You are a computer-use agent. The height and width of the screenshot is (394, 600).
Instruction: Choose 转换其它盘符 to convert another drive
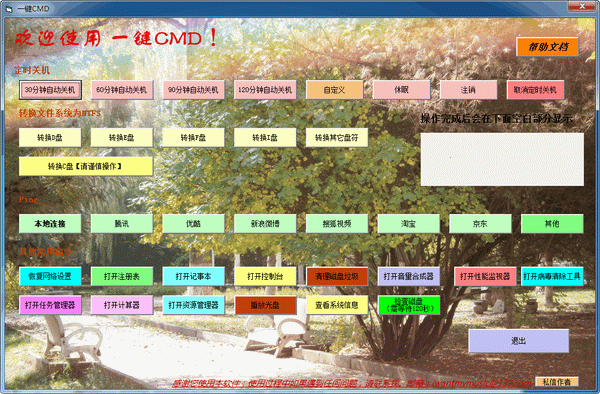337,138
